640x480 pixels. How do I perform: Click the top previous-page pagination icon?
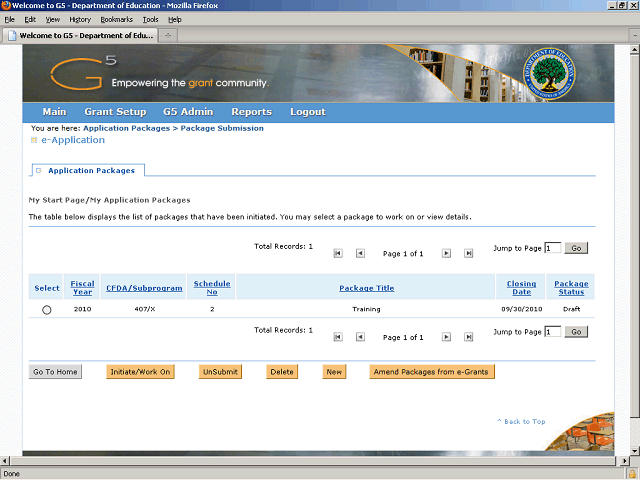click(x=360, y=253)
